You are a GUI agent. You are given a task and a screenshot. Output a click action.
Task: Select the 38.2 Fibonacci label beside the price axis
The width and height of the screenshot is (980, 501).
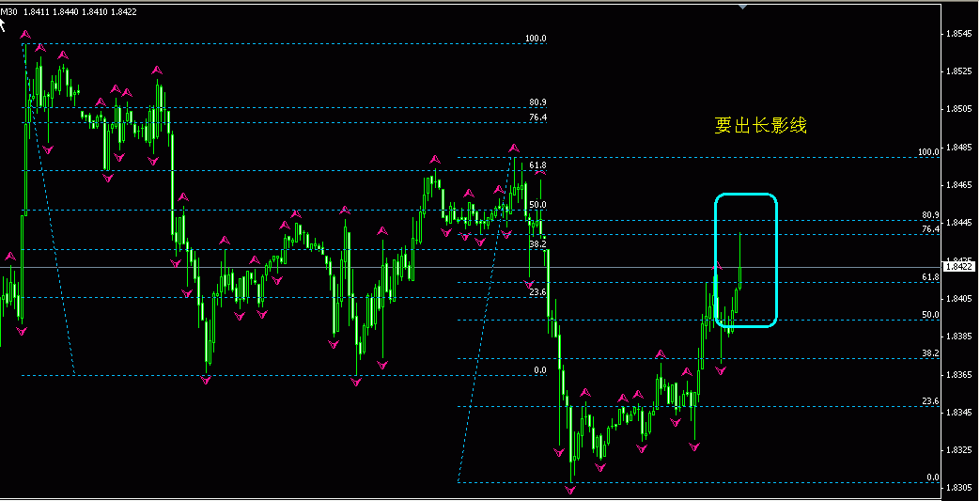point(931,352)
